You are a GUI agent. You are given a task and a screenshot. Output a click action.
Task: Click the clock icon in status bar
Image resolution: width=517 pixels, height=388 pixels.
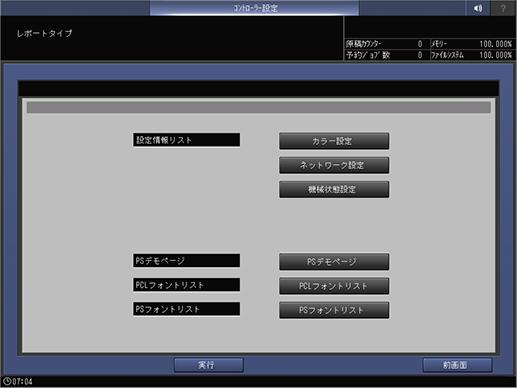[x=7, y=381]
